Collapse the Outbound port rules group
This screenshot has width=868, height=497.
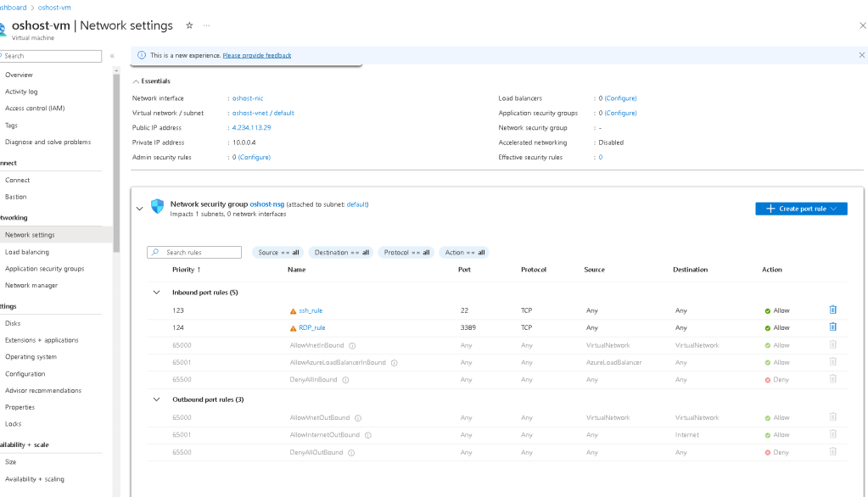tap(156, 399)
